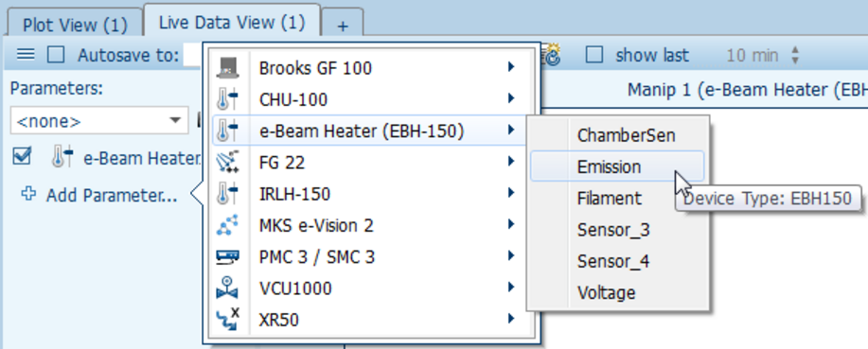Click the IRLH-150 thermometer icon
The width and height of the screenshot is (868, 349).
point(227,194)
